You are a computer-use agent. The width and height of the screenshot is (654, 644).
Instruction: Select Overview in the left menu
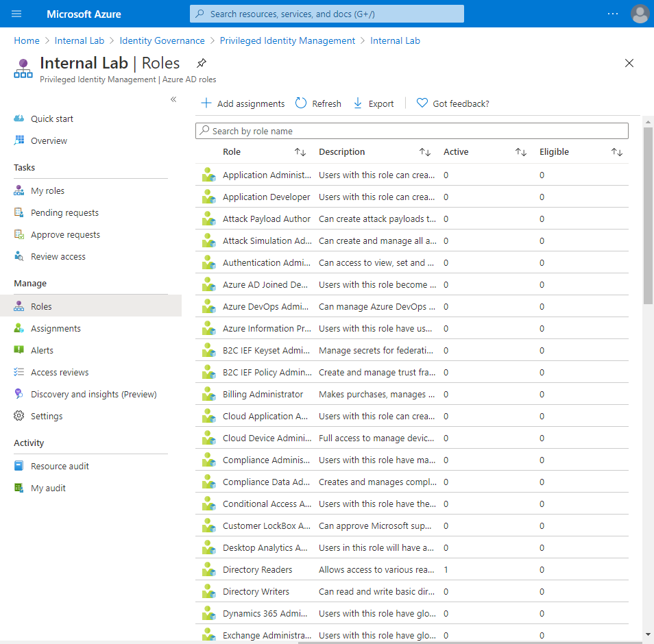point(48,140)
